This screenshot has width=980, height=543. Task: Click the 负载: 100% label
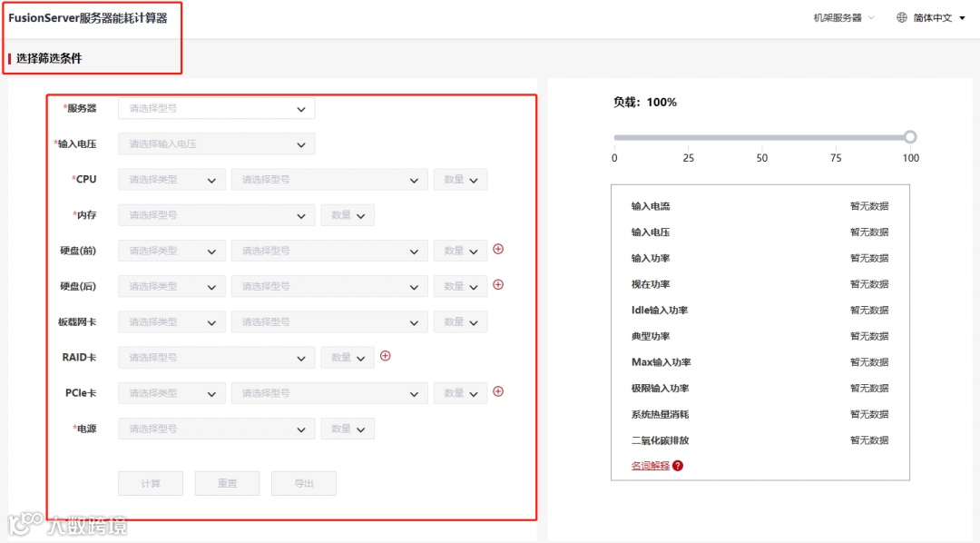(644, 102)
